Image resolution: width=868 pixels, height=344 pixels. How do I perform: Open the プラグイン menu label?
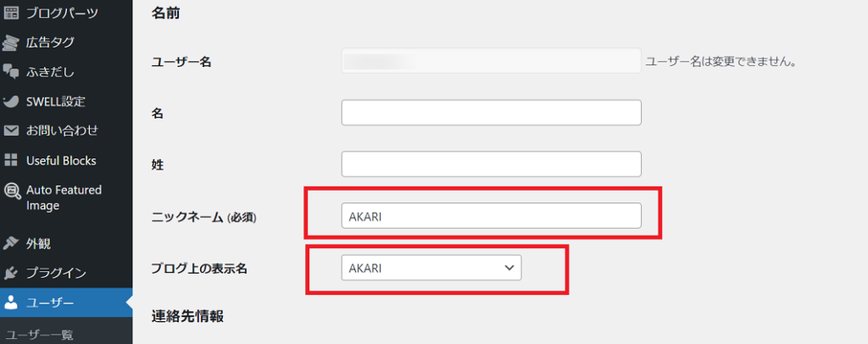tap(56, 273)
